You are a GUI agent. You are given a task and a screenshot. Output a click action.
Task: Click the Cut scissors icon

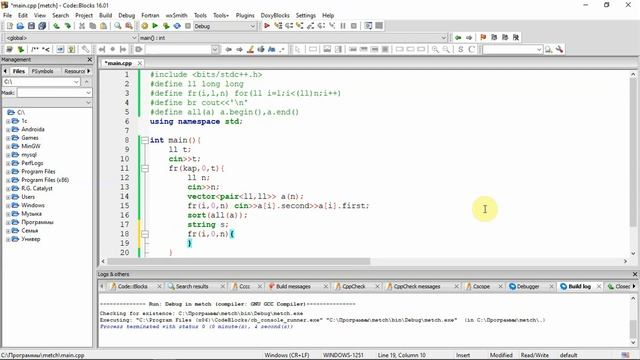click(82, 26)
